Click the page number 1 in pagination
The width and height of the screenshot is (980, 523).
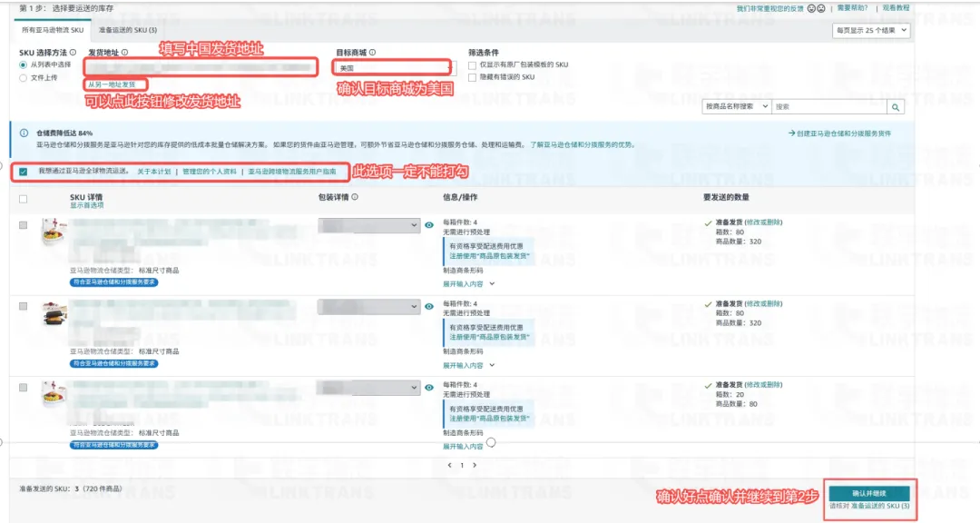pyautogui.click(x=462, y=466)
